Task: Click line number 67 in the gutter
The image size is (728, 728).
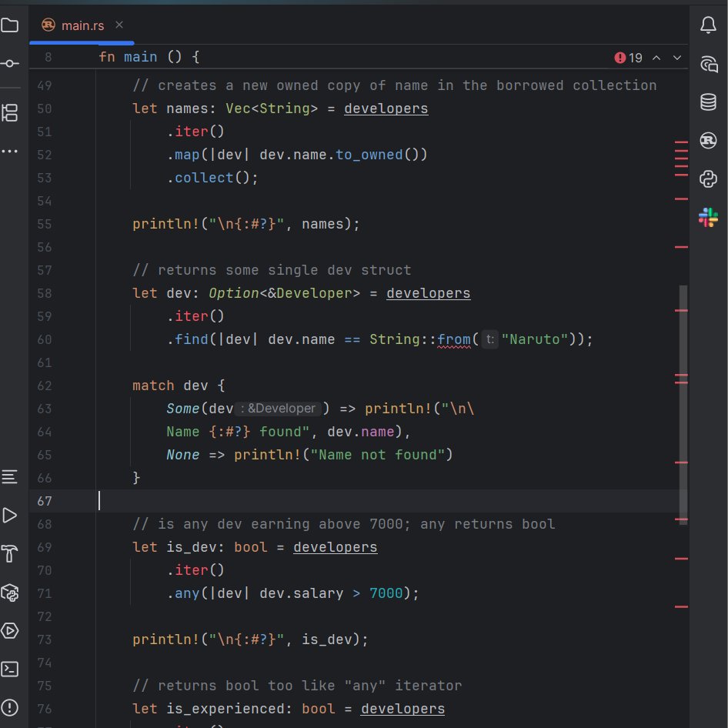Action: (45, 502)
